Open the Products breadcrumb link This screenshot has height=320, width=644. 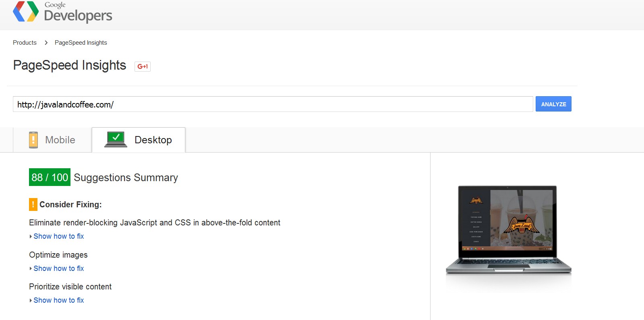coord(25,43)
